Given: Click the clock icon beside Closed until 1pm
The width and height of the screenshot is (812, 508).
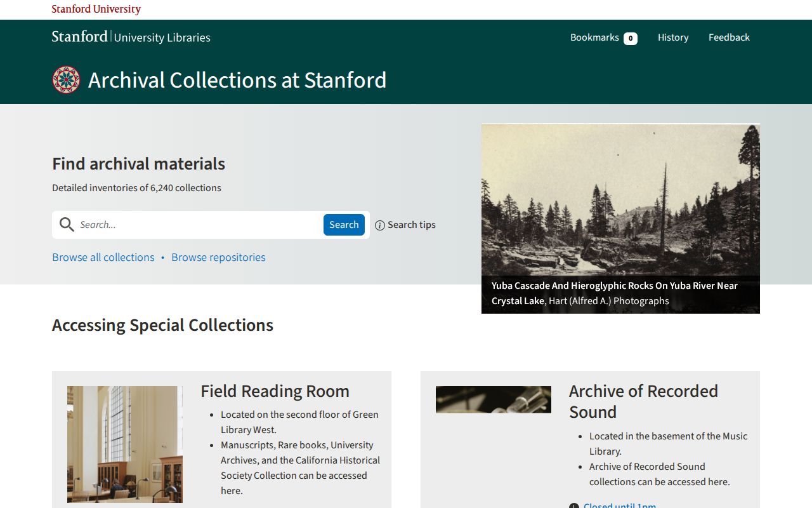Looking at the screenshot, I should pyautogui.click(x=574, y=506).
